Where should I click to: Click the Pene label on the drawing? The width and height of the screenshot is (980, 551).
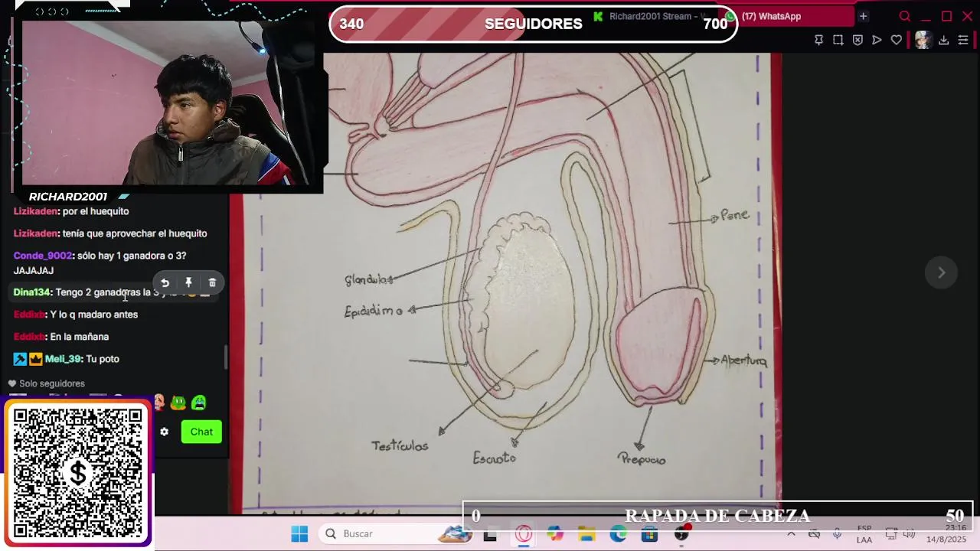734,216
